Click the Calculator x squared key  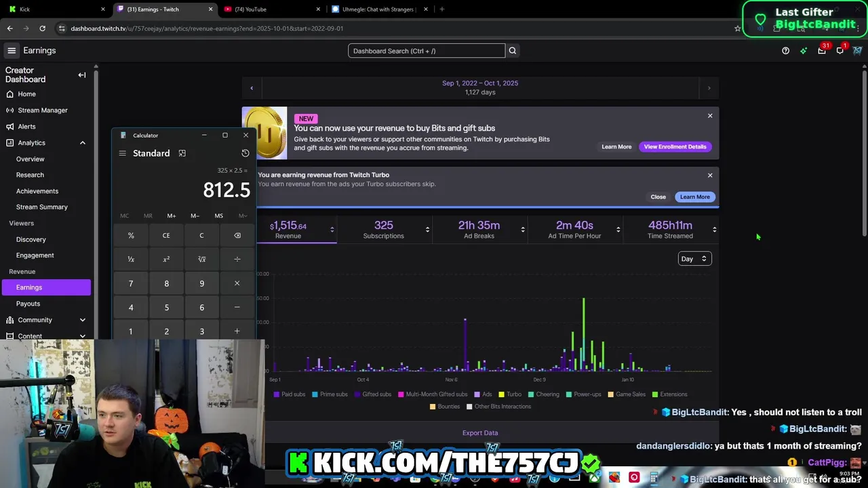166,260
